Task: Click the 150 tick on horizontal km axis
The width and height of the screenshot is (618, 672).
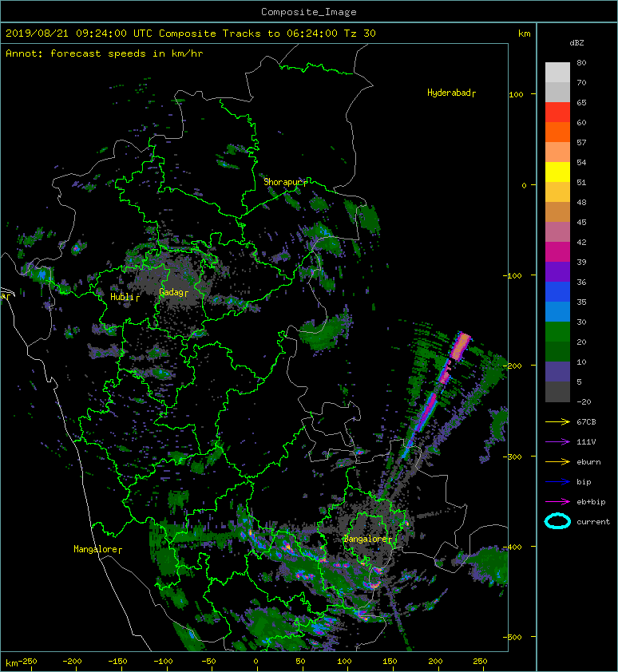Action: click(390, 662)
